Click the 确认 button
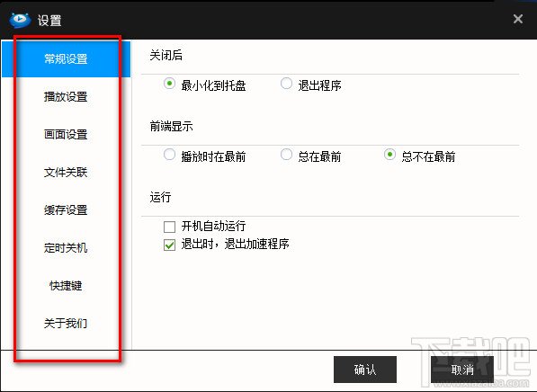Viewport: 537px width, 392px height. coord(365,370)
